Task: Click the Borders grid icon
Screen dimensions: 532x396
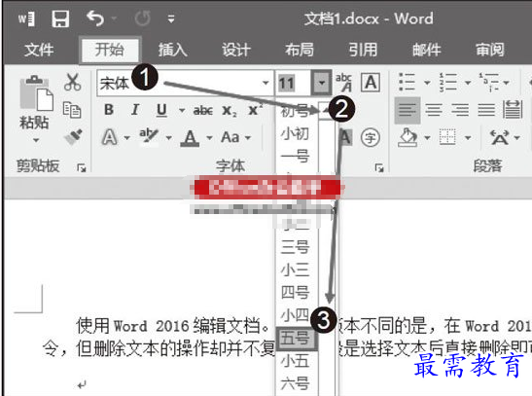Action: pos(447,137)
